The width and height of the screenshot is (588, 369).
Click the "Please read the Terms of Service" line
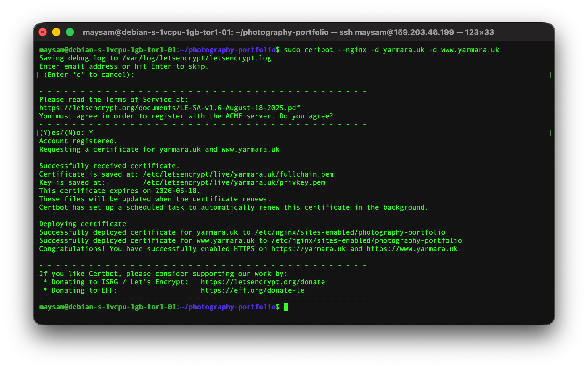coord(113,100)
